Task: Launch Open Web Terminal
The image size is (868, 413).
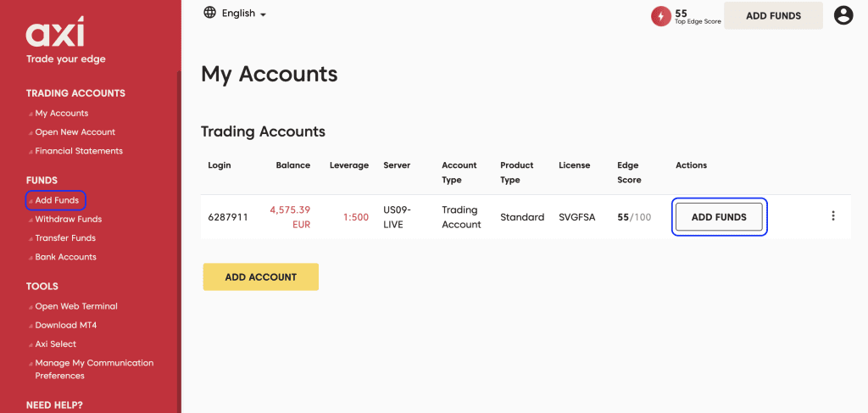Action: click(75, 307)
